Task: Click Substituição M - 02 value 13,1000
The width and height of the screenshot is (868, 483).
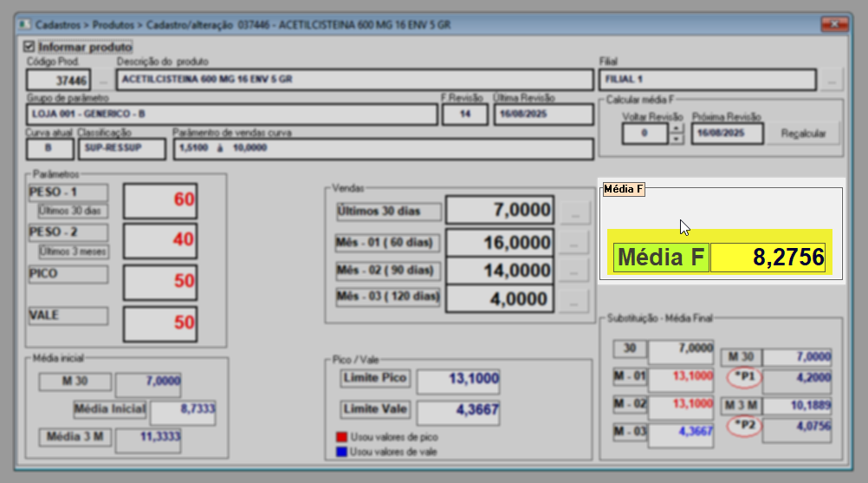Action: [681, 408]
